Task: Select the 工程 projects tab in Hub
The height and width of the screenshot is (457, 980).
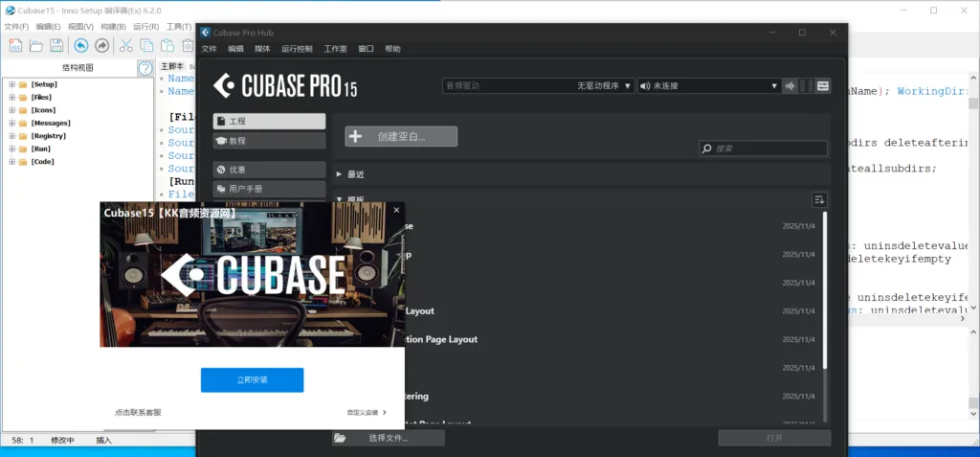Action: point(269,122)
